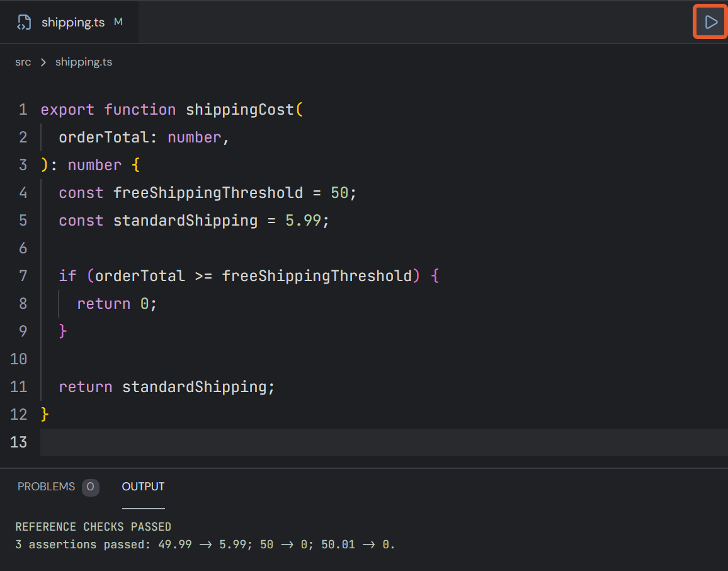Image resolution: width=728 pixels, height=571 pixels.
Task: Click the closing brace on line 12
Action: coord(45,414)
